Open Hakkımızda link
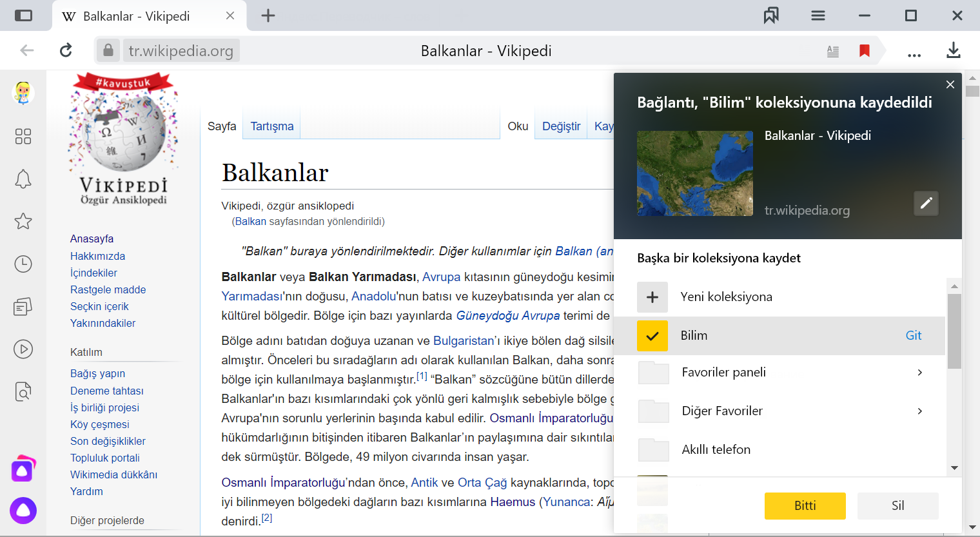This screenshot has height=537, width=980. click(97, 256)
